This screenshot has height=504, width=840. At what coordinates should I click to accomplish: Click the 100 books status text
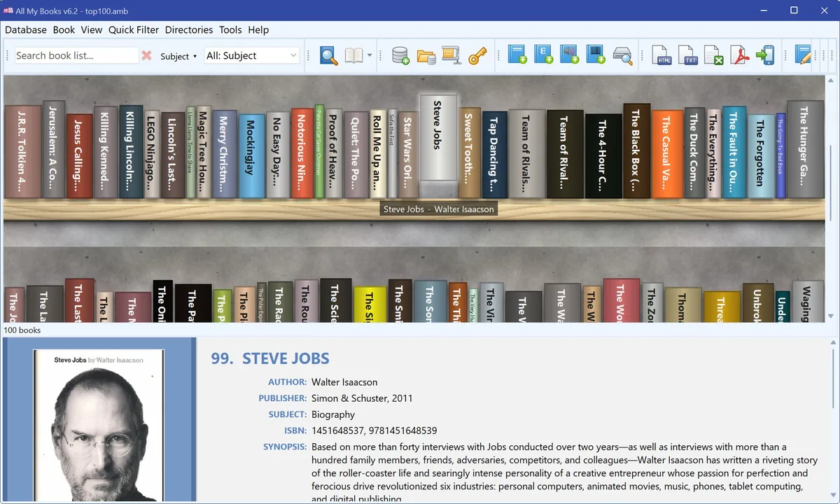click(x=22, y=330)
